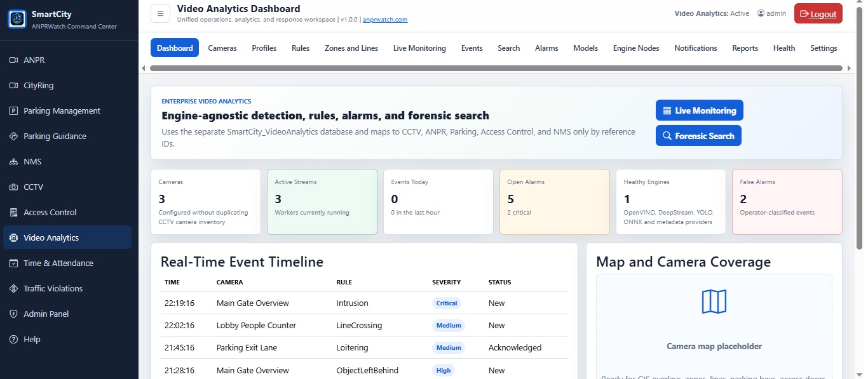
Task: Click the NMS network icon
Action: coord(13,162)
